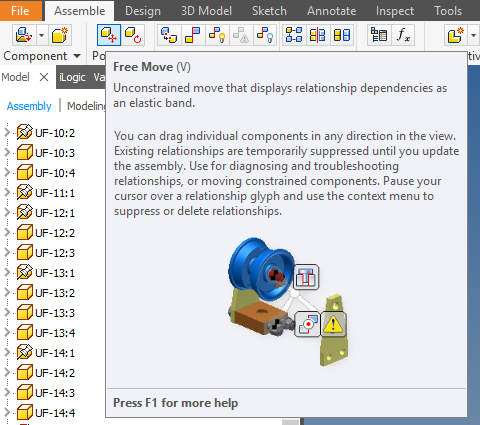The width and height of the screenshot is (480, 425).
Task: Click the Hide Relationships icon
Action: (x=265, y=35)
